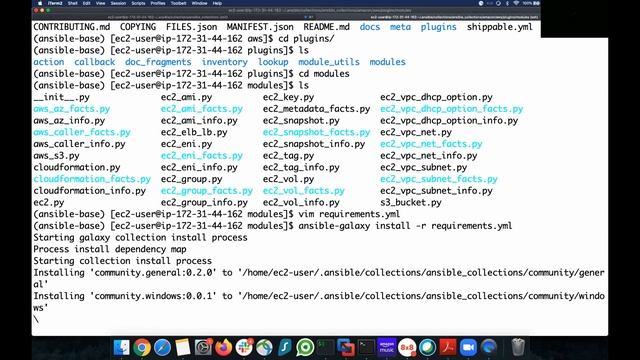This screenshot has height=360, width=640.
Task: Open the Profiles menu
Action: (158, 3)
